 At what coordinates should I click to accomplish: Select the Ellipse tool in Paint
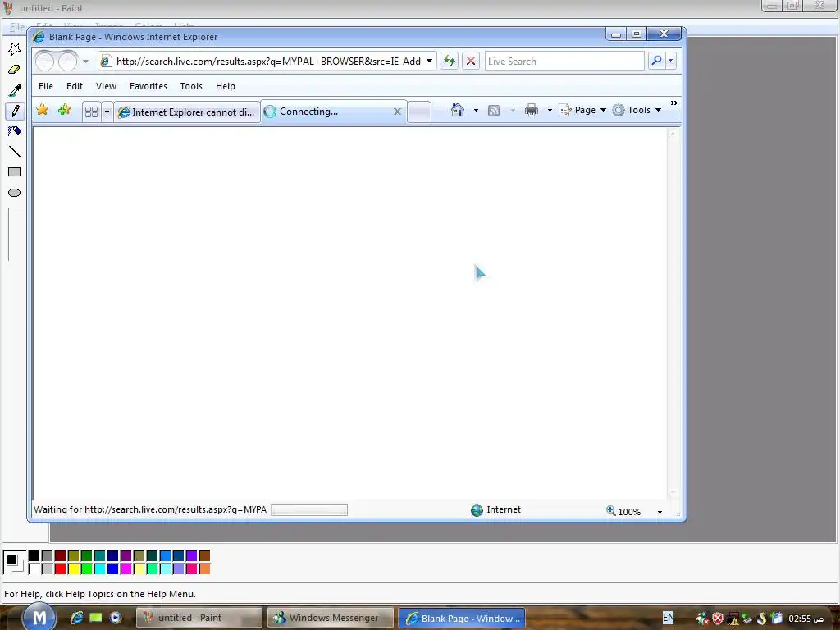[x=15, y=193]
